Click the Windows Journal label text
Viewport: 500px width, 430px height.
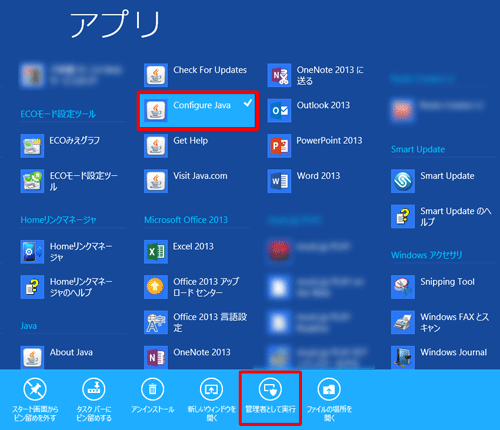pyautogui.click(x=454, y=352)
